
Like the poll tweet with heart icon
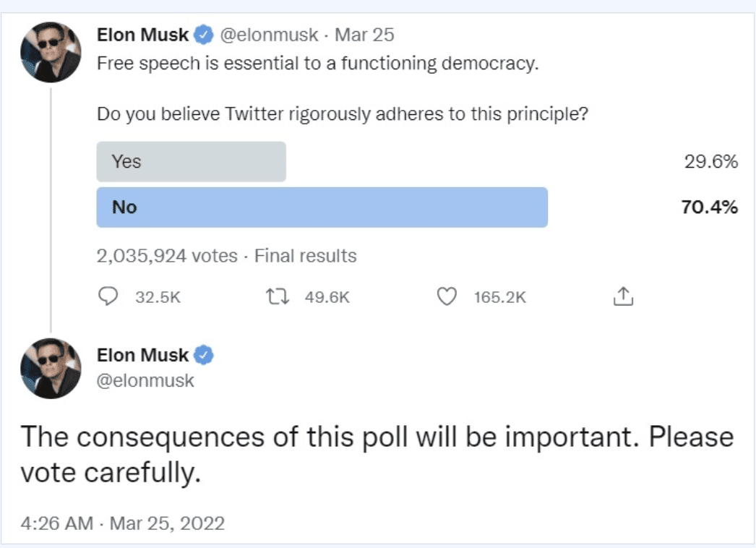tap(448, 296)
